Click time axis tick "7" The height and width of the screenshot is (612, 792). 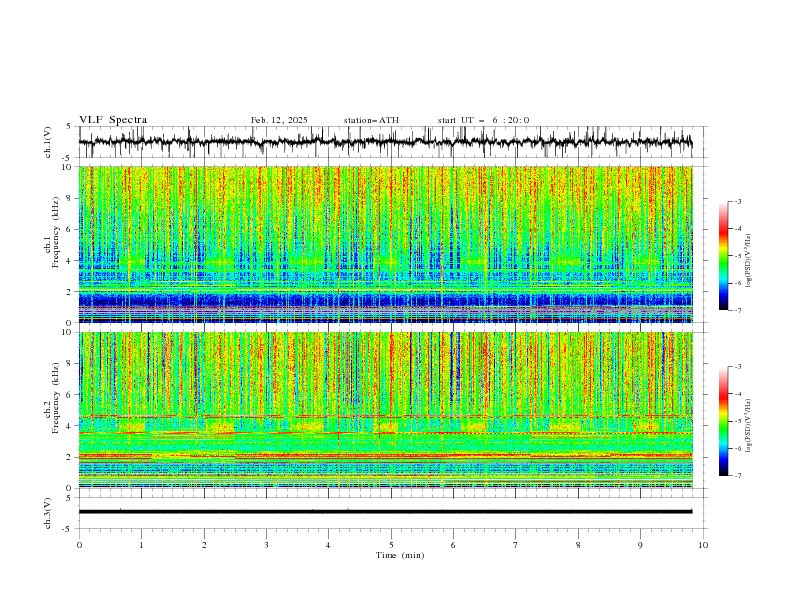point(516,545)
